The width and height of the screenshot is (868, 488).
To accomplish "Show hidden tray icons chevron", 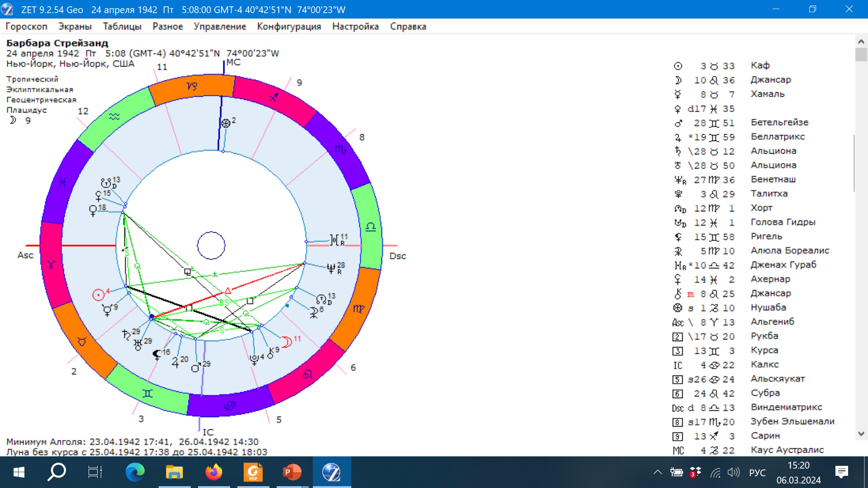I will [x=657, y=473].
